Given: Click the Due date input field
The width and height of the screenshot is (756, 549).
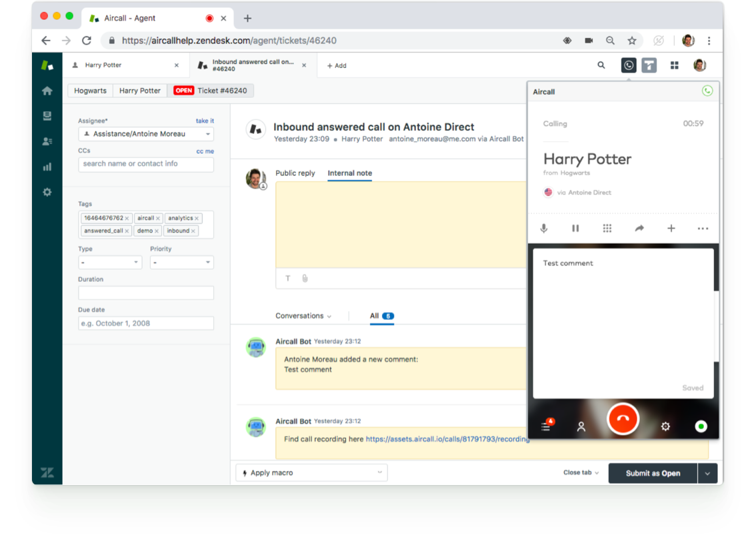Looking at the screenshot, I should (x=145, y=323).
